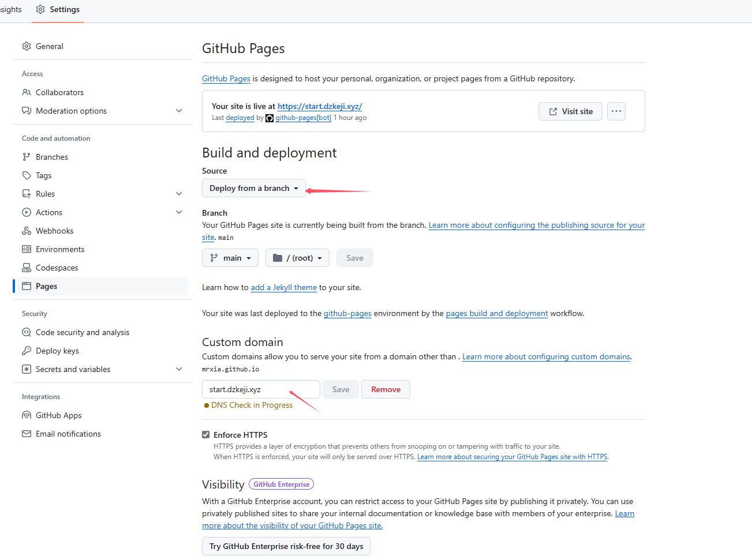752x560 pixels.
Task: Select Pages in the sidebar
Action: [x=103, y=286]
